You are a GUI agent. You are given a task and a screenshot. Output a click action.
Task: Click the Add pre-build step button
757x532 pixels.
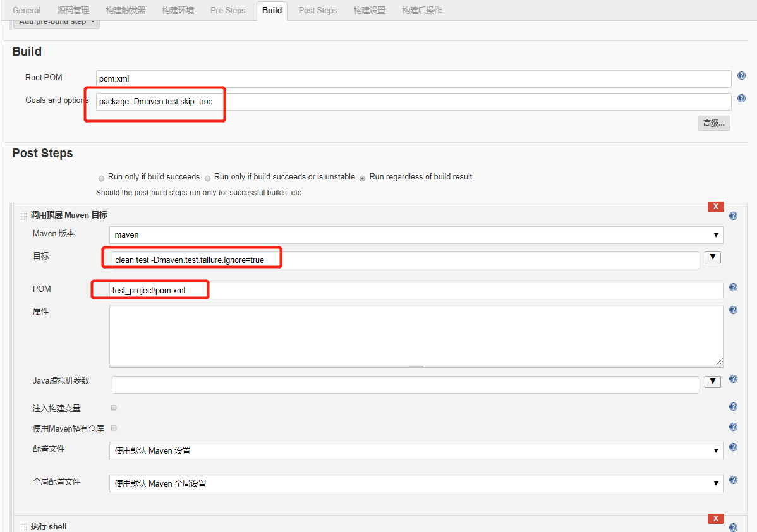[56, 21]
